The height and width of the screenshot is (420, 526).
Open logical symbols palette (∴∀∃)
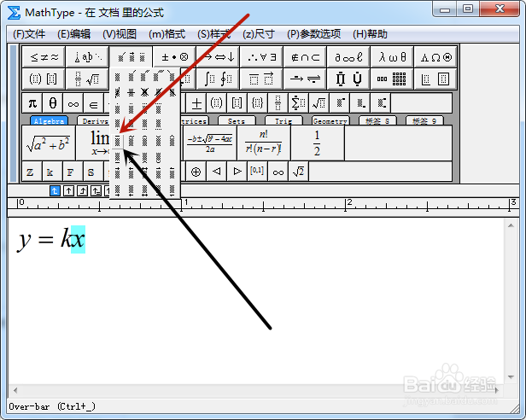pos(261,57)
